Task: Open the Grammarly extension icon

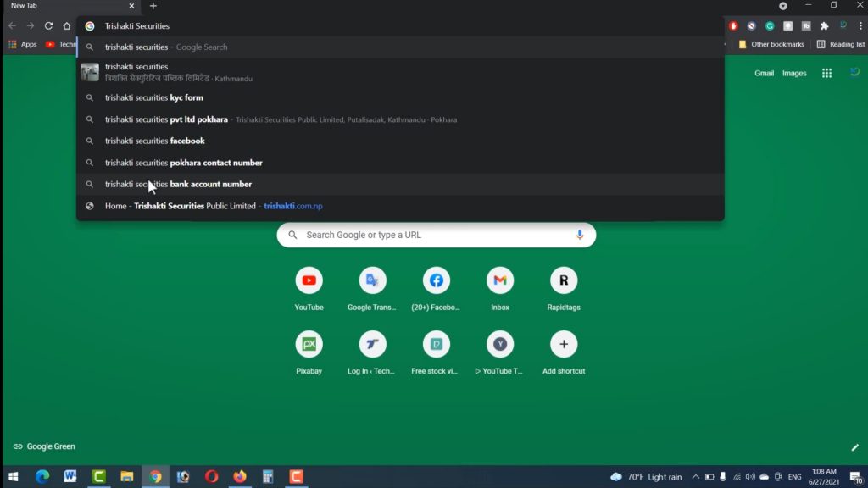Action: click(x=770, y=26)
